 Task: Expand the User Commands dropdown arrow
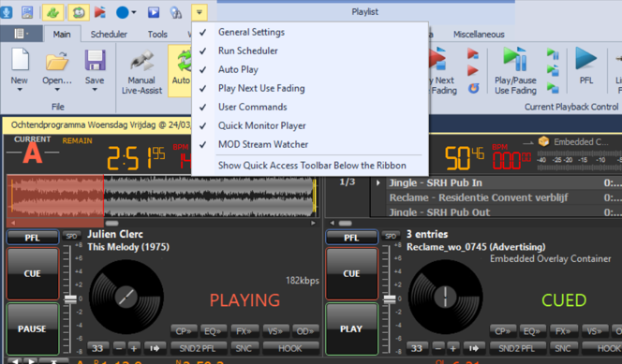tap(134, 12)
